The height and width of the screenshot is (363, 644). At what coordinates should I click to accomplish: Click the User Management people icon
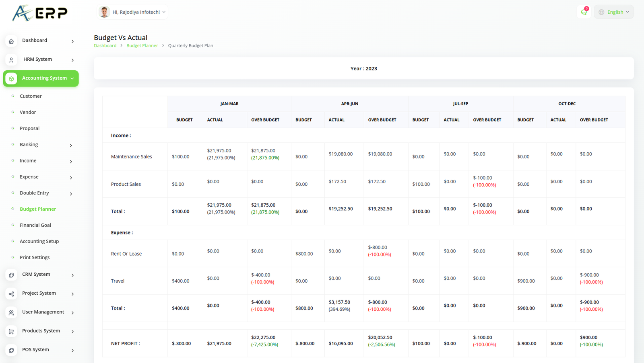11,313
